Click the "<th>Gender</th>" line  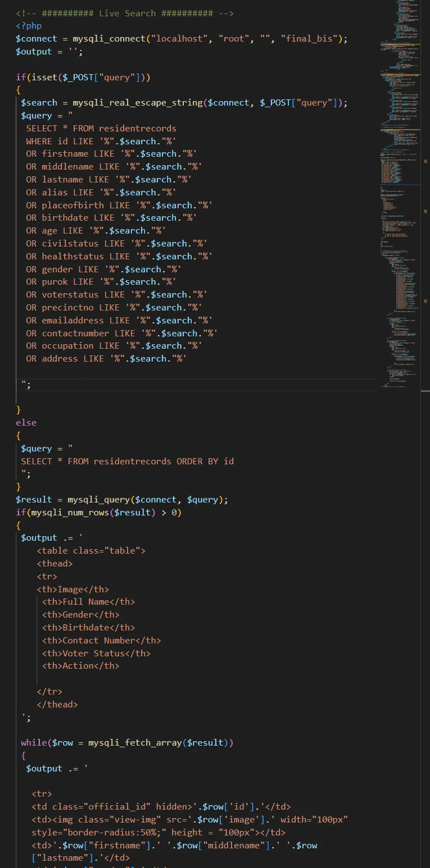(x=80, y=615)
